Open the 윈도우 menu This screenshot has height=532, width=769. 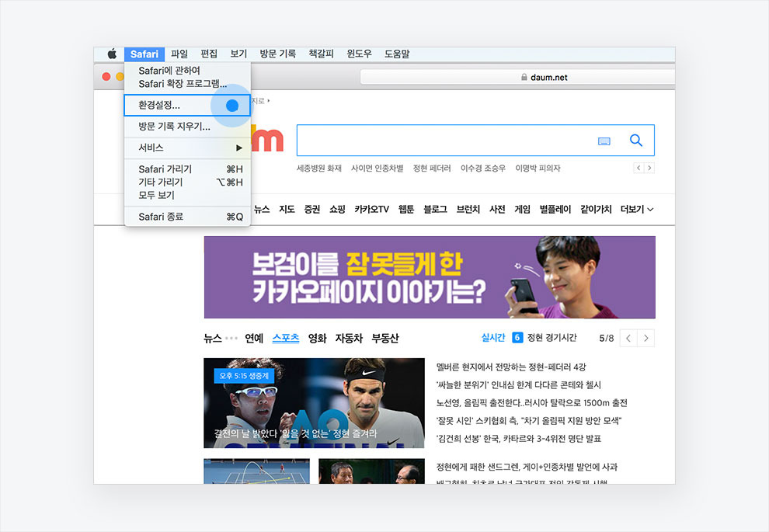point(359,54)
